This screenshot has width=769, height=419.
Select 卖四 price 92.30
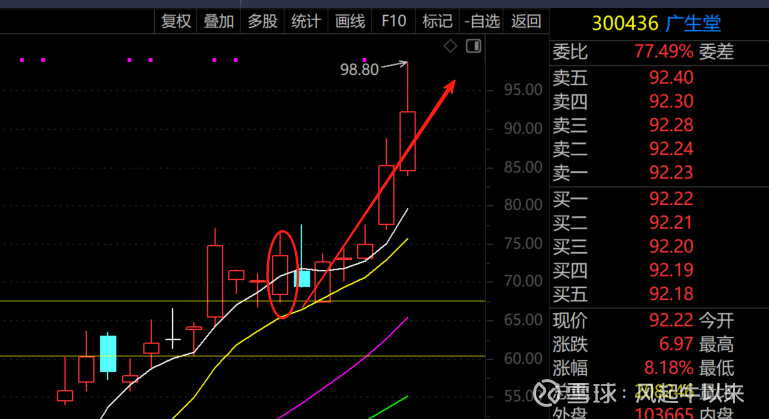pos(671,101)
